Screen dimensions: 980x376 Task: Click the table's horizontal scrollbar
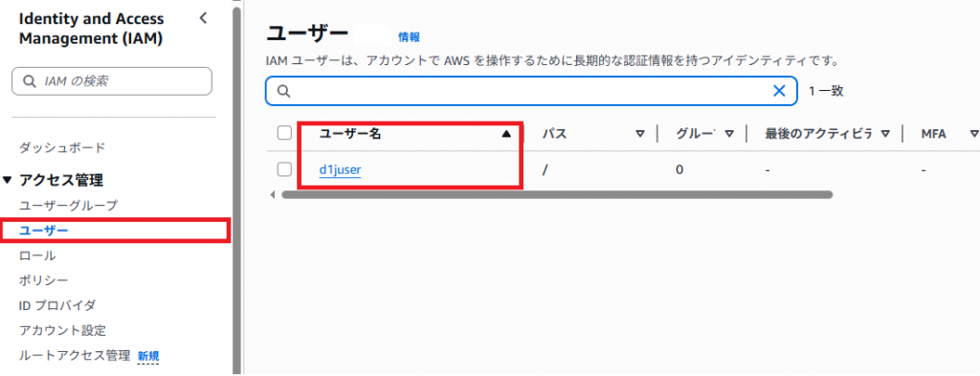557,195
